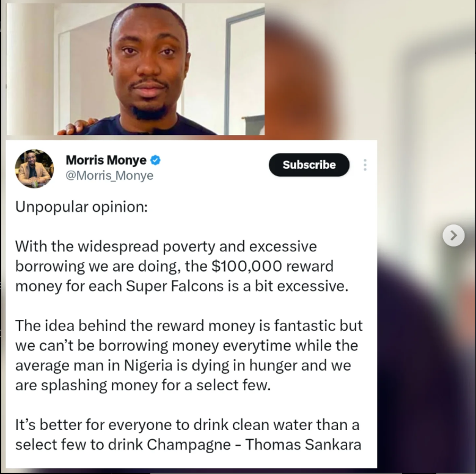
Task: Click the "The idea behind the reward" line
Action: [x=189, y=325]
